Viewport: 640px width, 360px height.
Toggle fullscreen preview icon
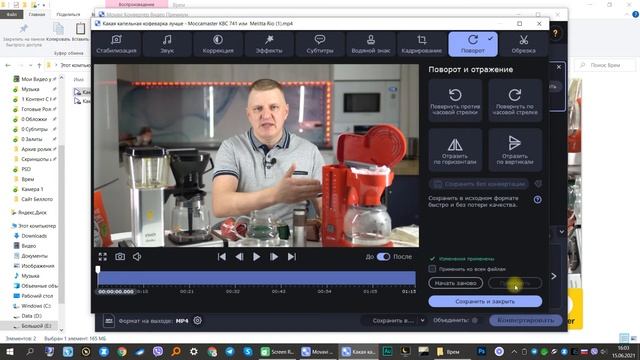coord(102,257)
